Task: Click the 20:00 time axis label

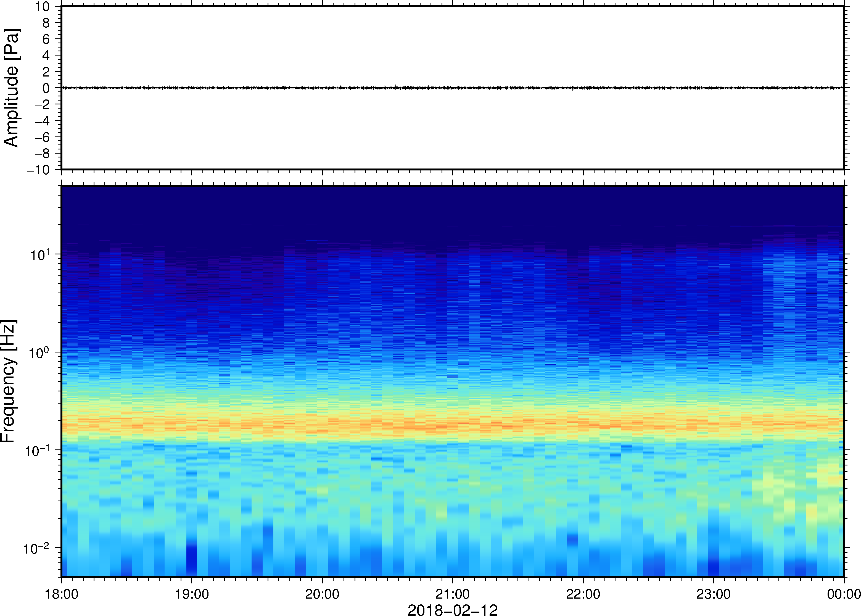Action: click(x=322, y=594)
